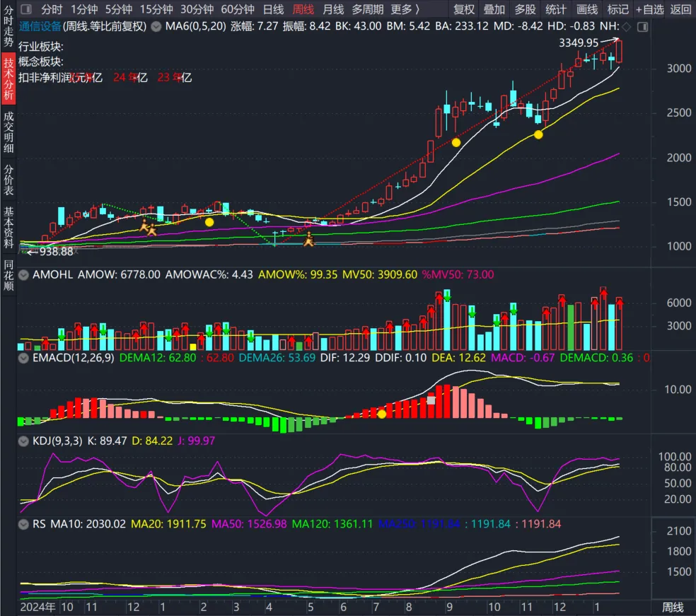Viewport: 696px width, 616px height.
Task: Click the 多股 multi-stock button
Action: click(x=525, y=9)
